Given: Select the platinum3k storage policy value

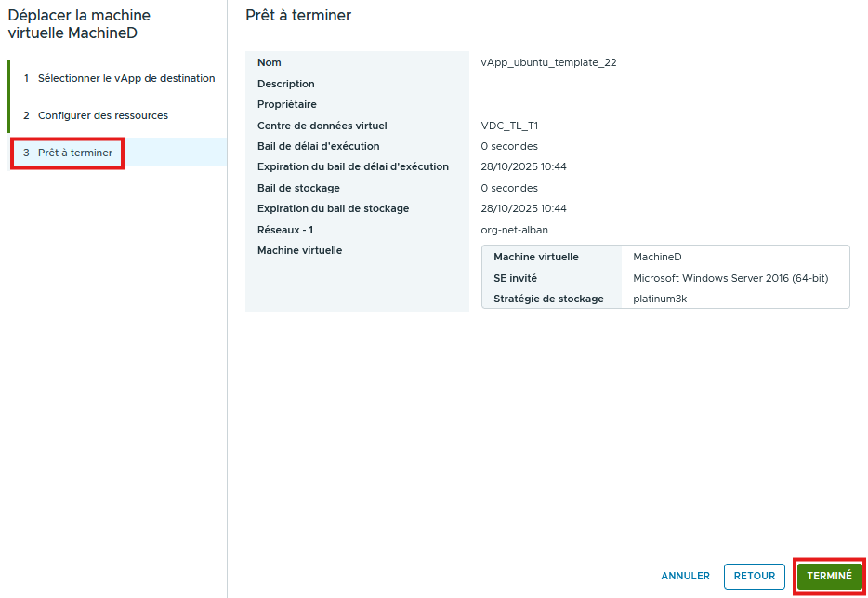Looking at the screenshot, I should (x=660, y=299).
